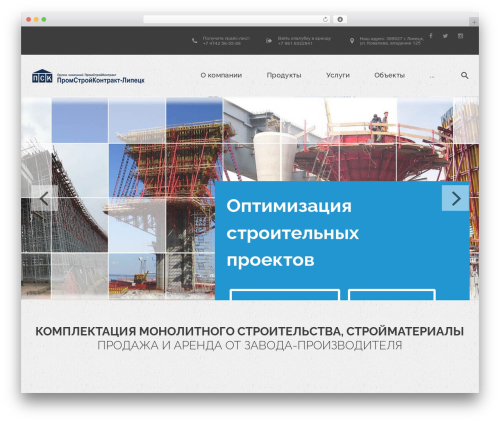Click the phone icon in top bar
The height and width of the screenshot is (423, 500).
194,41
